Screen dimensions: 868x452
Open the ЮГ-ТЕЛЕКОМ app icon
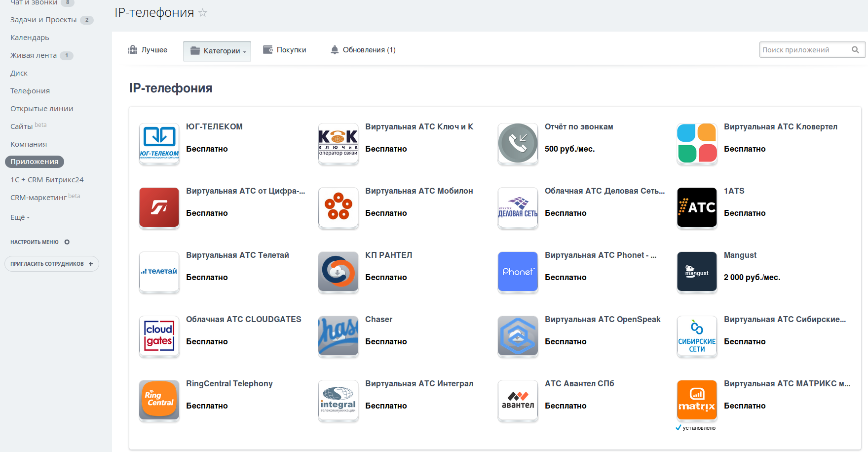[159, 143]
